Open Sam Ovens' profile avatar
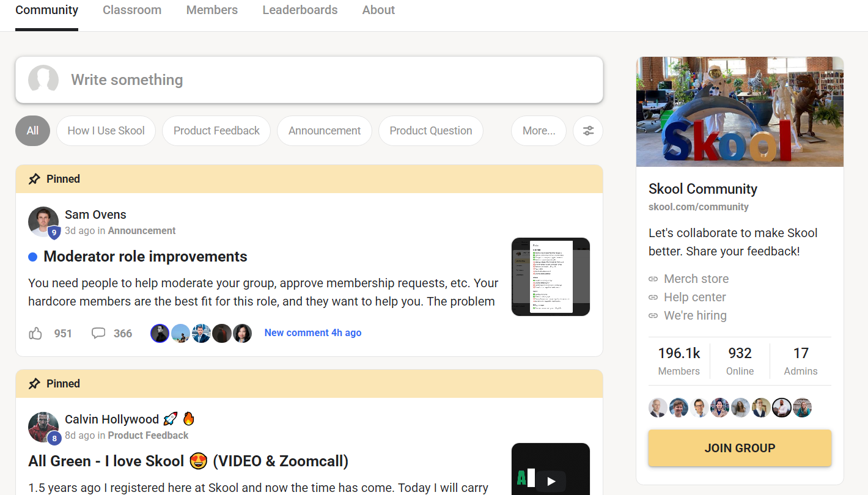Viewport: 868px width, 495px height. pyautogui.click(x=43, y=222)
